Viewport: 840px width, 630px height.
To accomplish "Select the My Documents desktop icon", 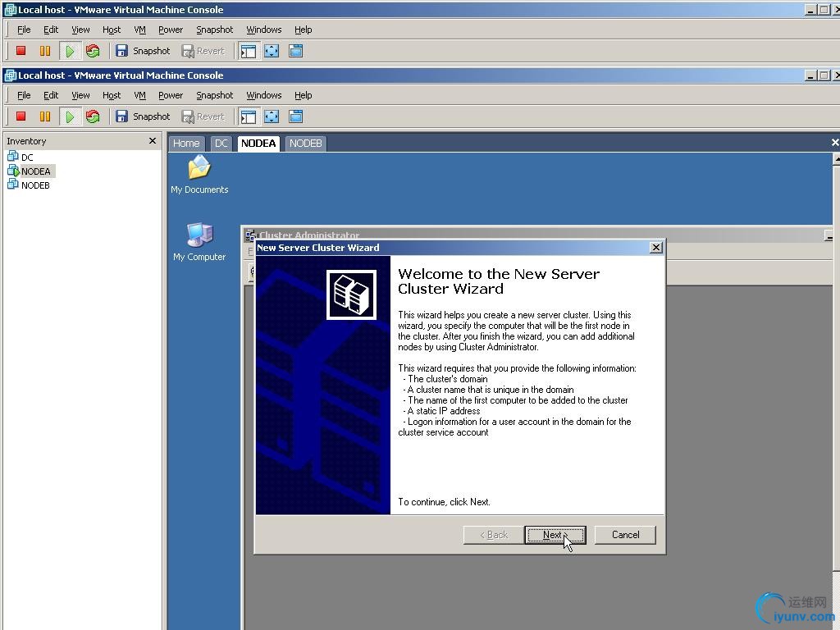I will click(199, 175).
